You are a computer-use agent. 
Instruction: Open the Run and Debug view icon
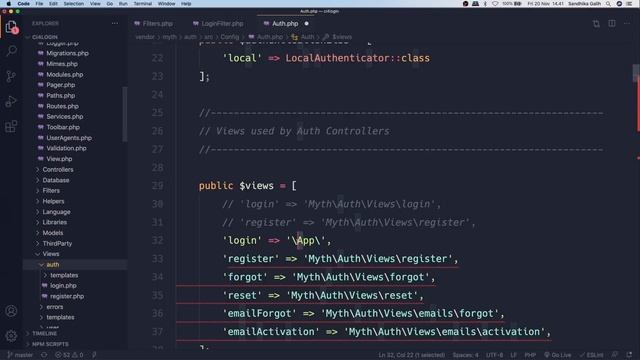[11, 101]
